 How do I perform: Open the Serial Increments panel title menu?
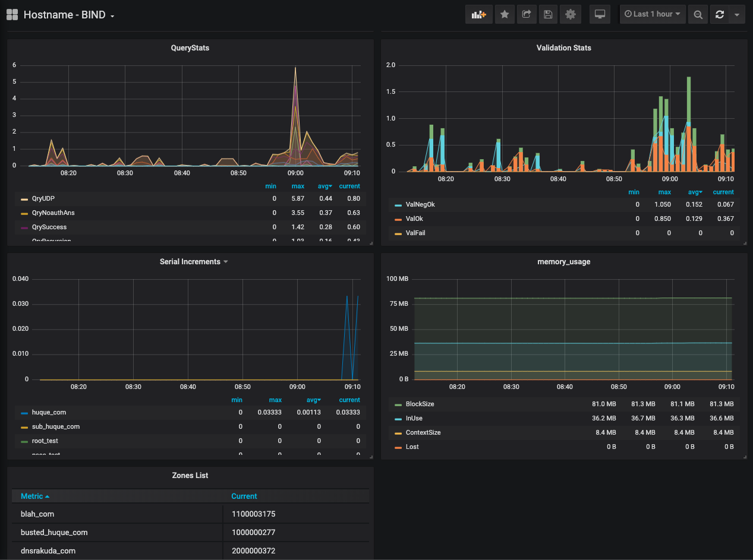190,261
